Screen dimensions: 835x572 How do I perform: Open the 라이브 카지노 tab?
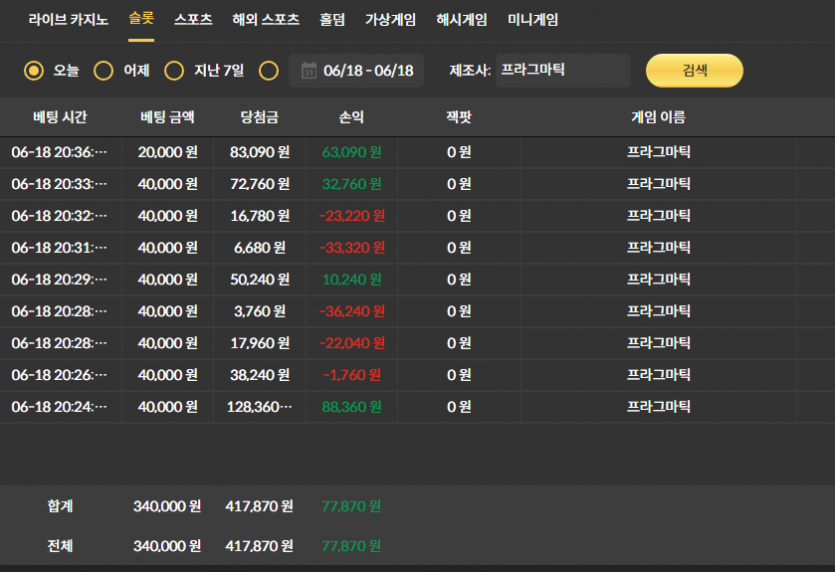[x=68, y=20]
